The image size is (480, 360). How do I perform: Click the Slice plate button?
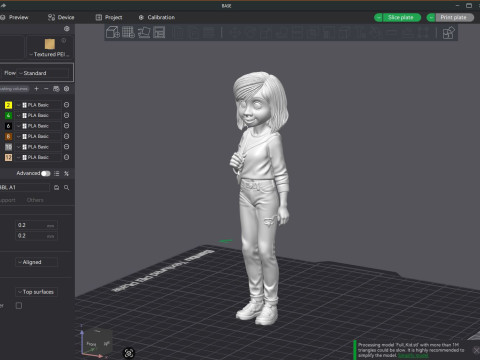coord(401,17)
